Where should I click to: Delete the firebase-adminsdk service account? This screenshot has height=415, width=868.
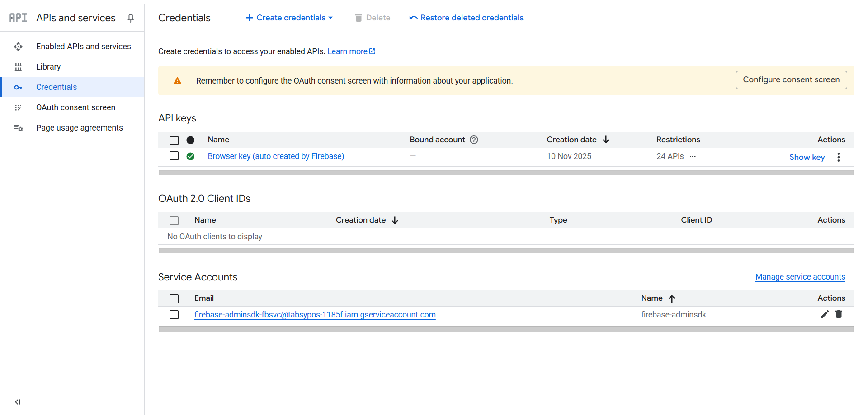pos(839,314)
